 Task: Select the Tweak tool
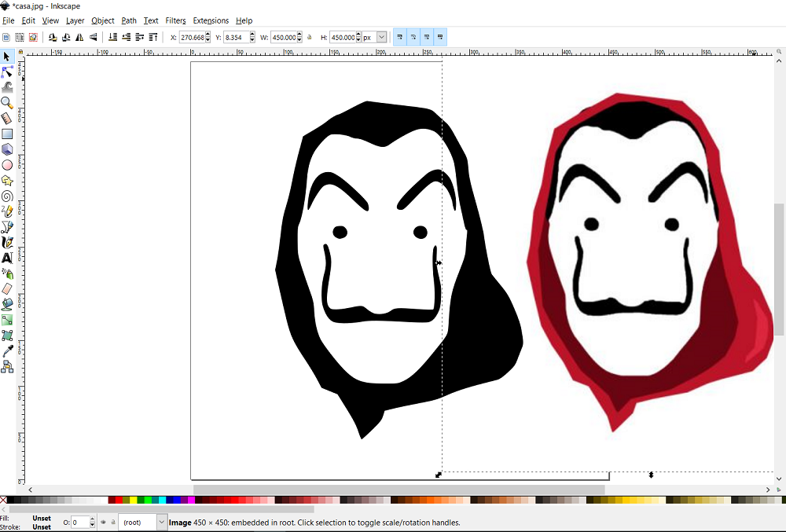click(7, 88)
